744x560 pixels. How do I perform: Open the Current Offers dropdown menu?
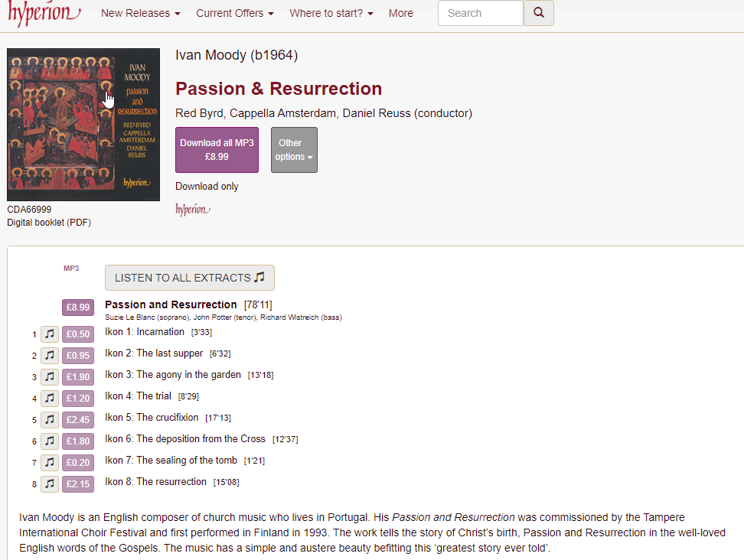[x=235, y=13]
